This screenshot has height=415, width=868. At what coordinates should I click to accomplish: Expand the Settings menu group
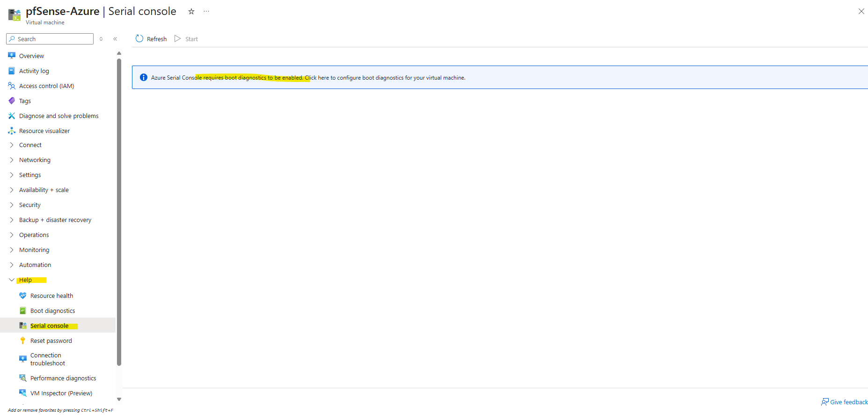(x=12, y=175)
